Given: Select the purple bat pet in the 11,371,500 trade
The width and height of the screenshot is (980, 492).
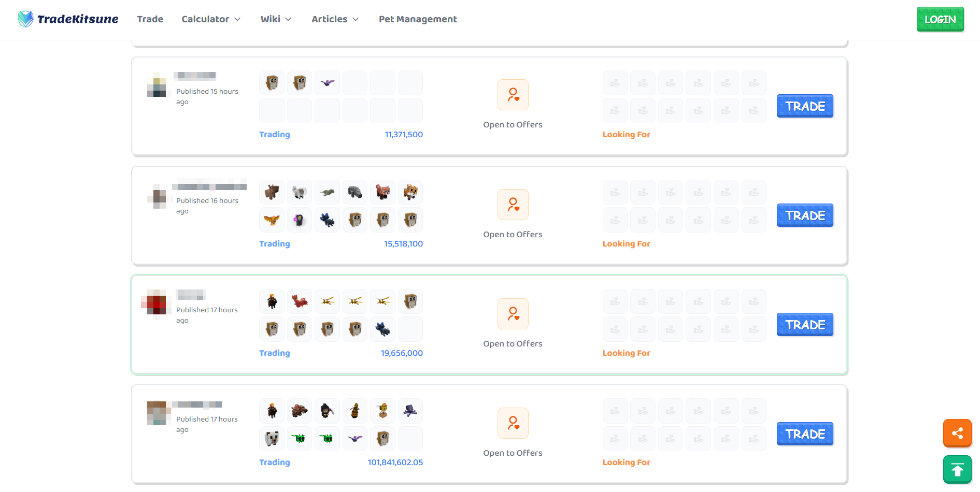Looking at the screenshot, I should pyautogui.click(x=328, y=83).
